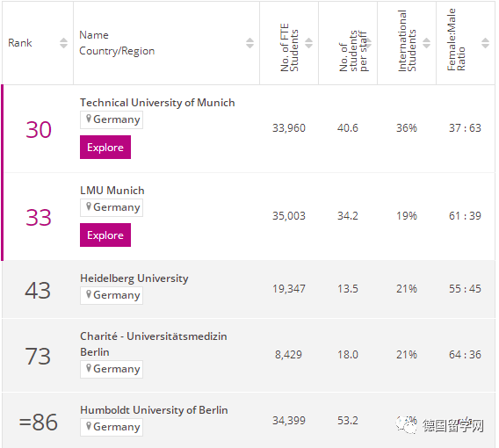Click Name header label
The width and height of the screenshot is (499, 448).
pyautogui.click(x=94, y=35)
